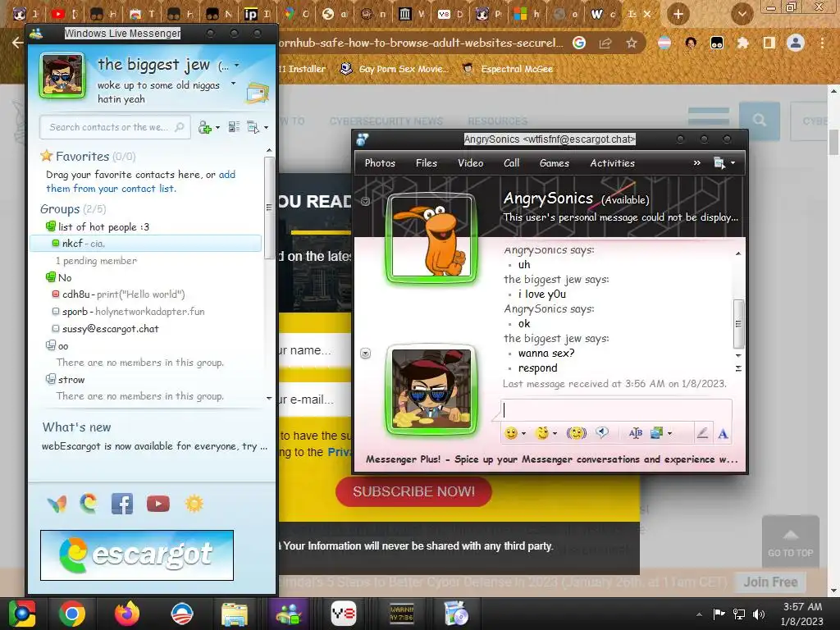The image size is (840, 630).
Task: Click the 'add' link under Favorites
Action: (226, 175)
